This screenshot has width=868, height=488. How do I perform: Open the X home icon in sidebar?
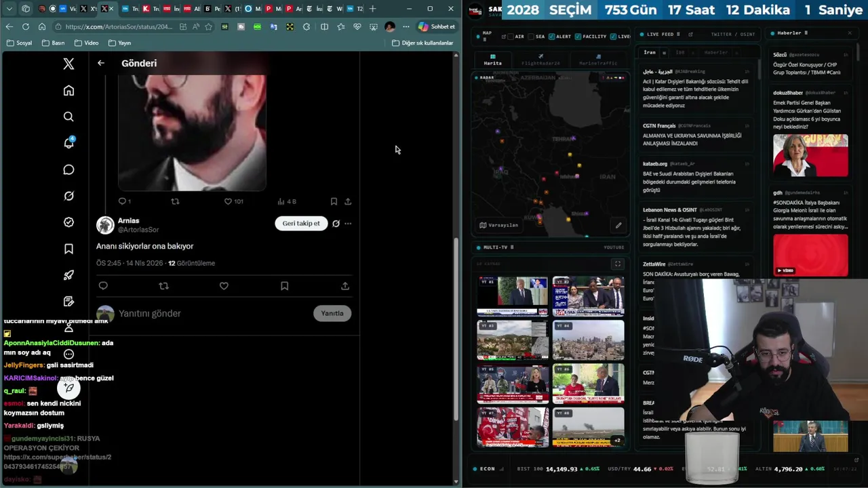(x=68, y=91)
